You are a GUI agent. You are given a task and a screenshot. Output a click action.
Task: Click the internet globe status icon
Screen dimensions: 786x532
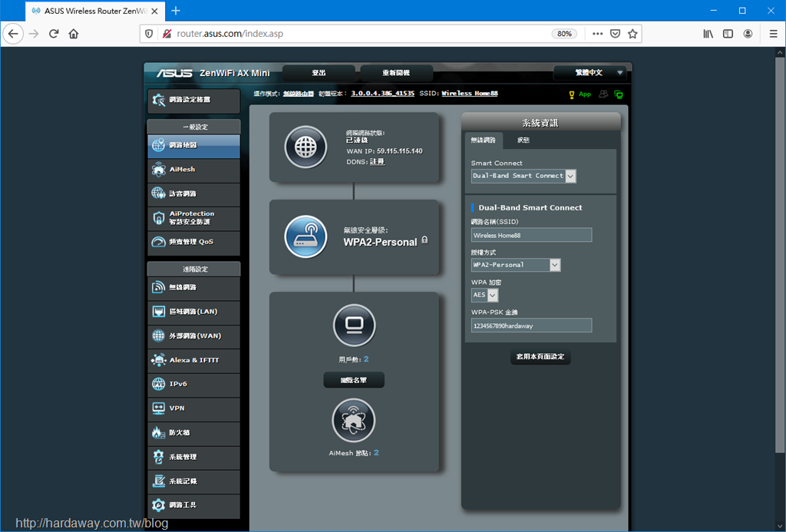pos(305,147)
